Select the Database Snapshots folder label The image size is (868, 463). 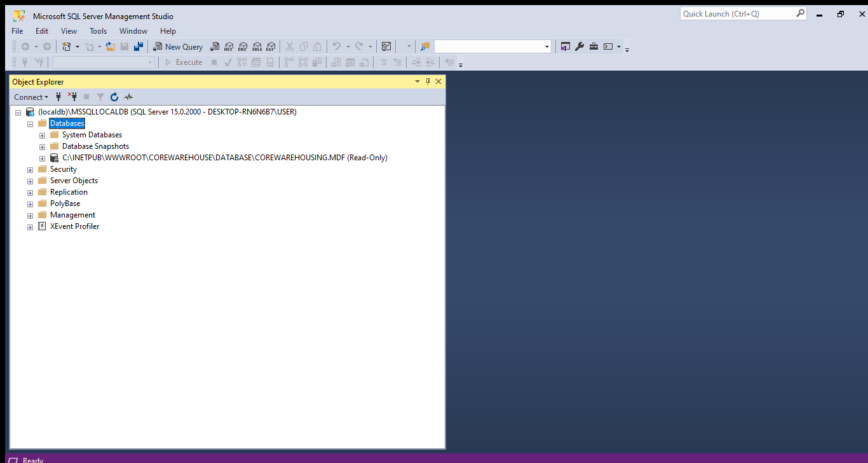95,146
